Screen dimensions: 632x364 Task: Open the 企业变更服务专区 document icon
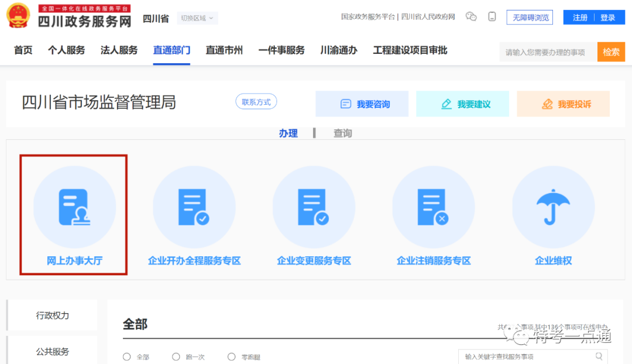314,207
